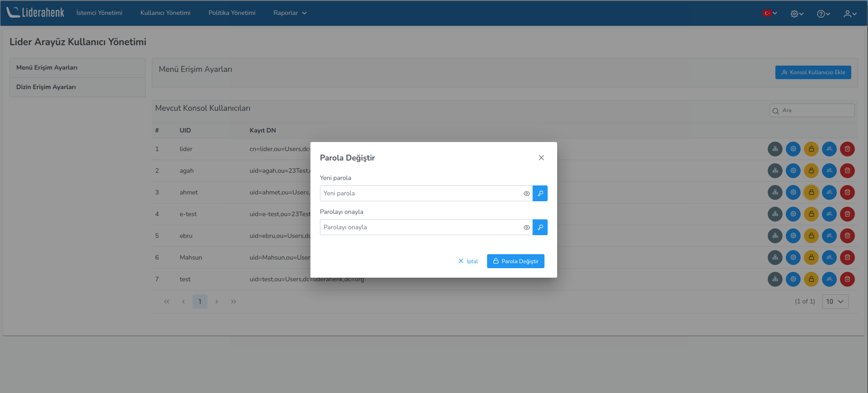Click key icon next to Parolayı onayla field
868x393 pixels.
tap(540, 227)
